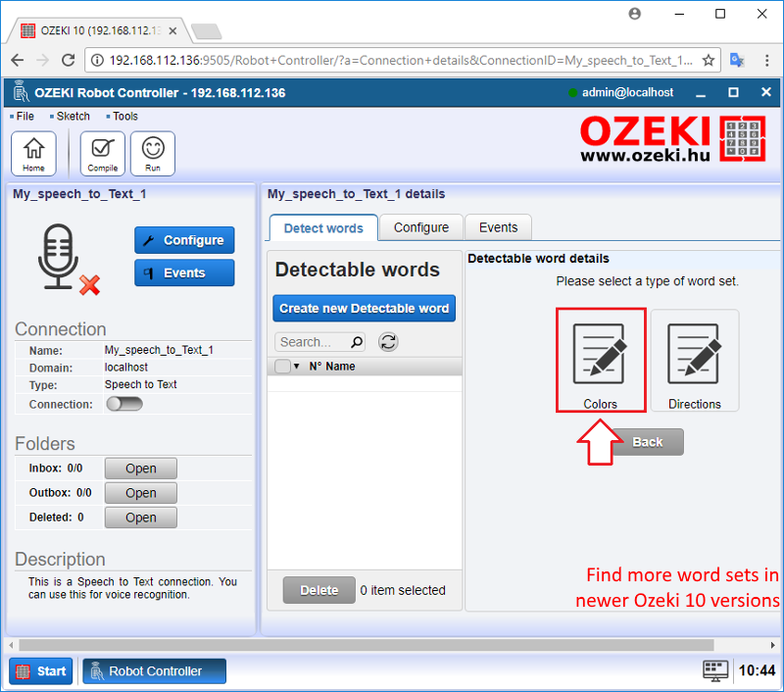The image size is (784, 692).
Task: Open the Inbox folder
Action: [141, 469]
